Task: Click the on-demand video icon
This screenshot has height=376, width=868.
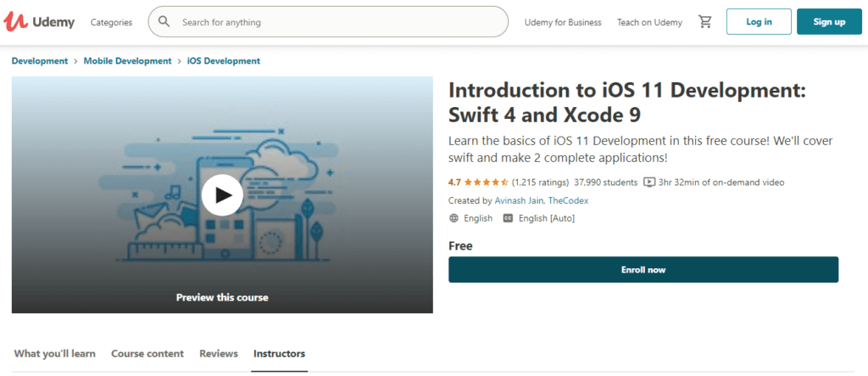Action: [x=650, y=182]
